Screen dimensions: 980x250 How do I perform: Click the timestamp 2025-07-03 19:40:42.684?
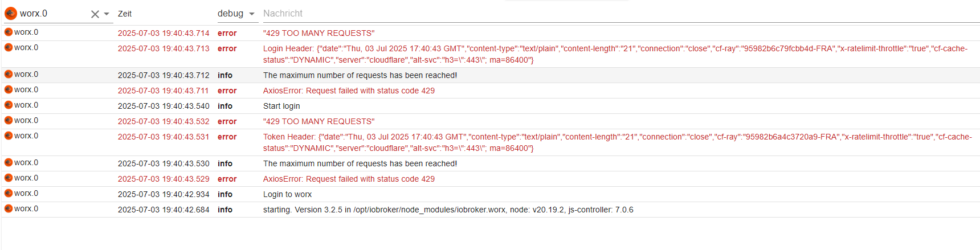point(164,210)
